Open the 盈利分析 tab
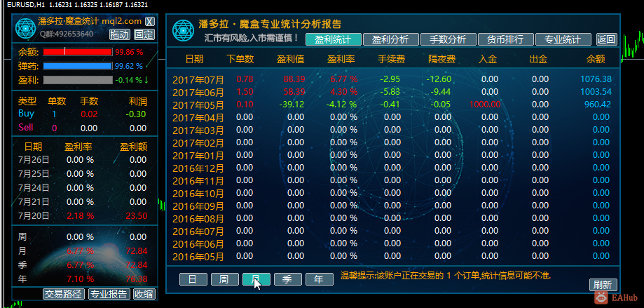The image size is (644, 308). [390, 39]
